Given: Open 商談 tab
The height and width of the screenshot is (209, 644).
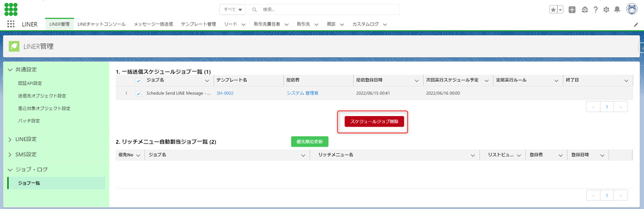Looking at the screenshot, I should click(x=331, y=24).
